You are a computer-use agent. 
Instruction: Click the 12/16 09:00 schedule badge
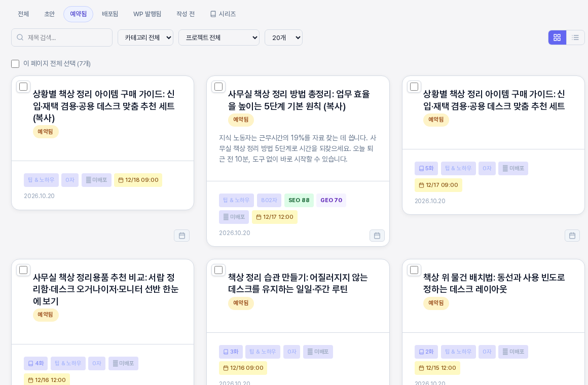pos(243,368)
